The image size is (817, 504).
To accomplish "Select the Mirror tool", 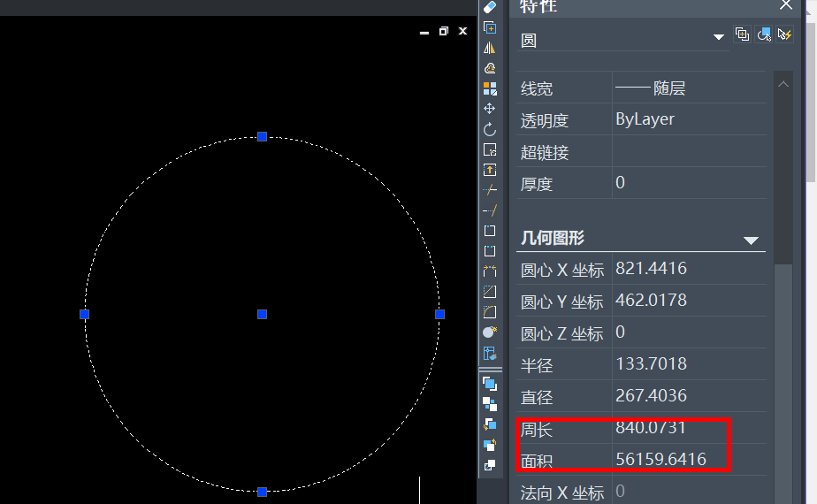I will click(490, 48).
